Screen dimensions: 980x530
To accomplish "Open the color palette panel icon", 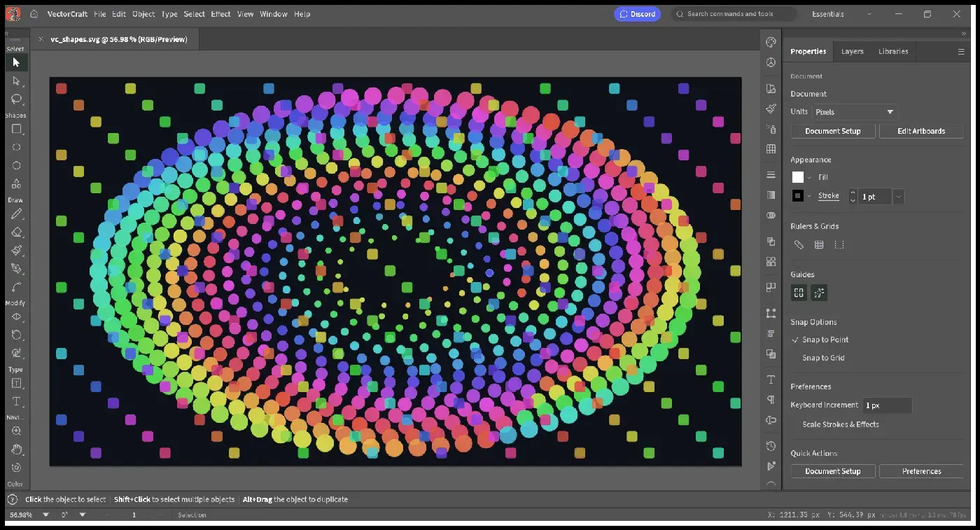I will pos(771,43).
